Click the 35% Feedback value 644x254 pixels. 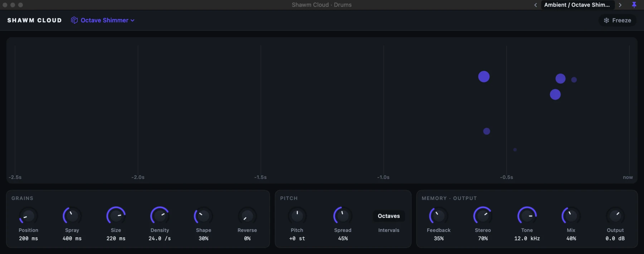pyautogui.click(x=439, y=239)
